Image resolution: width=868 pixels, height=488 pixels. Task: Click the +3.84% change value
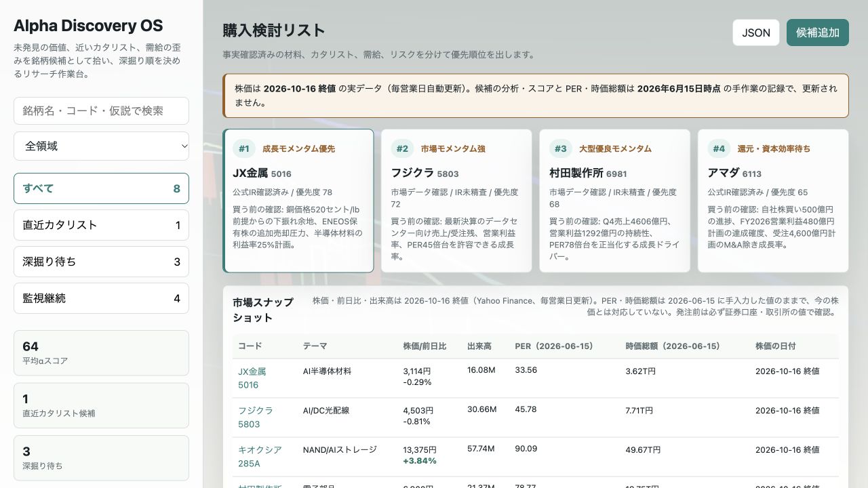tap(420, 461)
